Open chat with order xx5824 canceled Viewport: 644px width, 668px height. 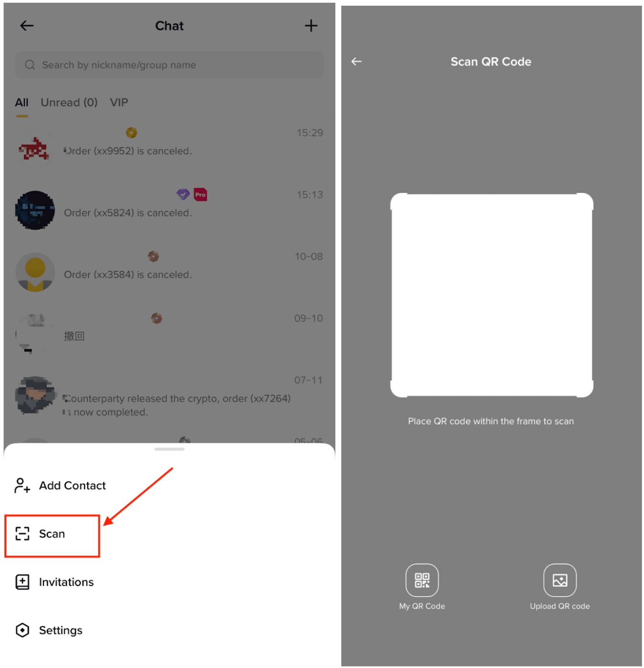coord(169,210)
